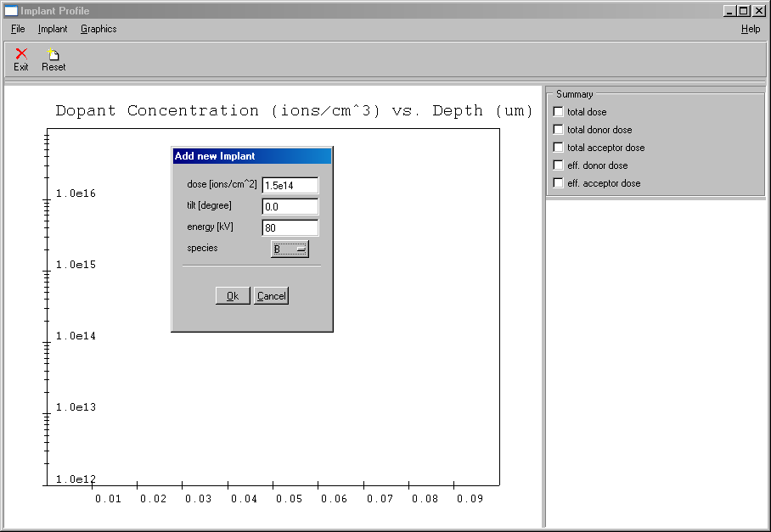Minimize the Implant Profile window
Screen dimensions: 771x532
[730, 11]
